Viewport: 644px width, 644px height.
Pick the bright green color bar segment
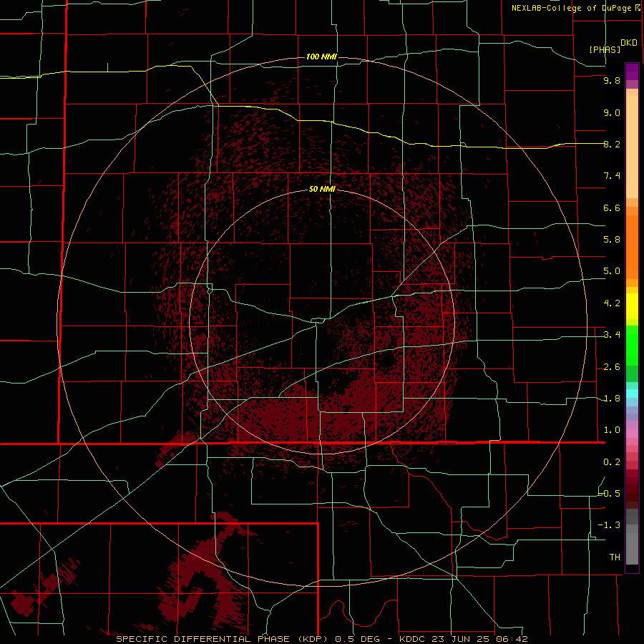[x=632, y=346]
